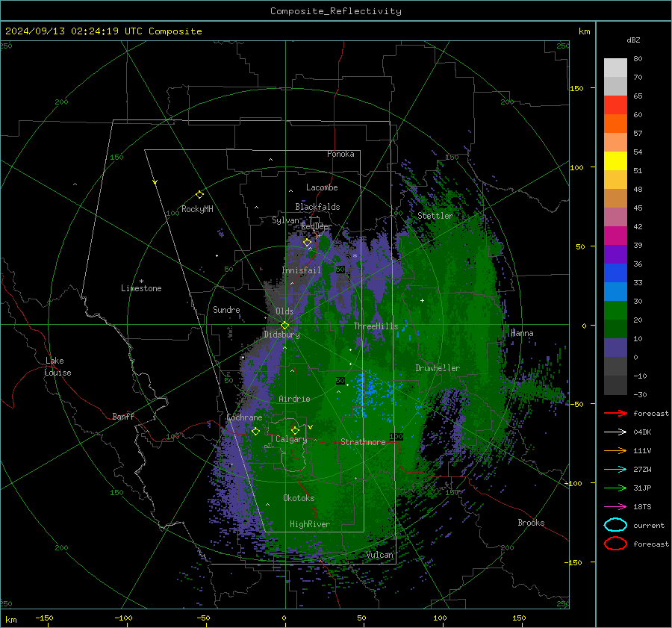Image resolution: width=672 pixels, height=628 pixels.
Task: Select the Sylvan label
Action: [285, 220]
